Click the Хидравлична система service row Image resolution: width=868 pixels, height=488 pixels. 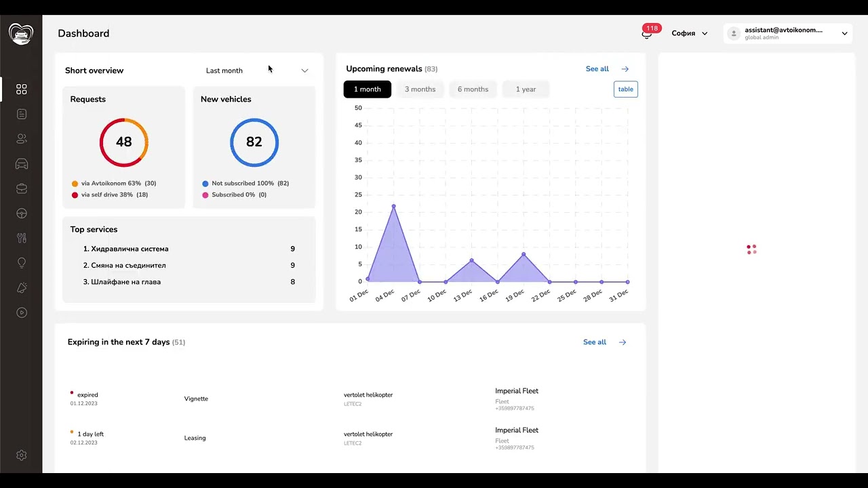tap(189, 249)
